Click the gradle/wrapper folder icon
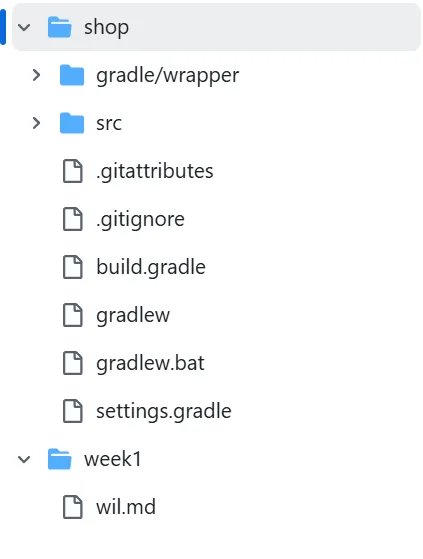This screenshot has height=559, width=423. click(72, 75)
